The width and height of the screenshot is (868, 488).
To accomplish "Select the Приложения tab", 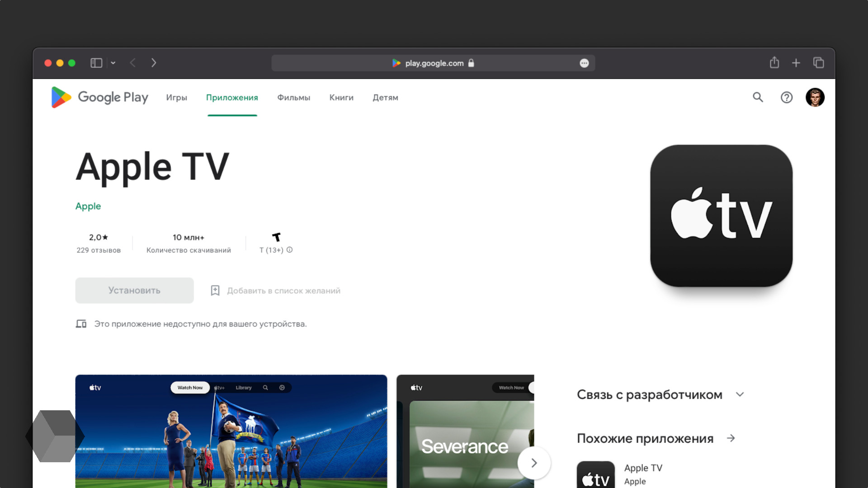I will point(232,98).
